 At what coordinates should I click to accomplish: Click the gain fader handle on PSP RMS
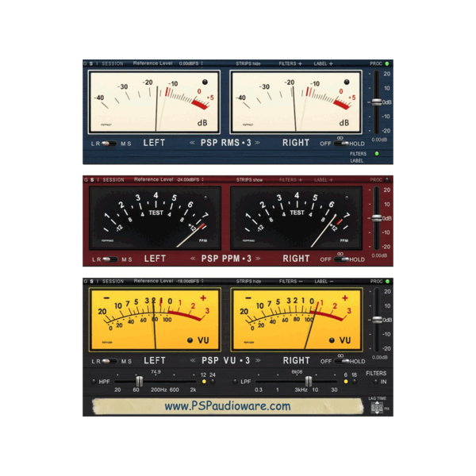tap(377, 102)
